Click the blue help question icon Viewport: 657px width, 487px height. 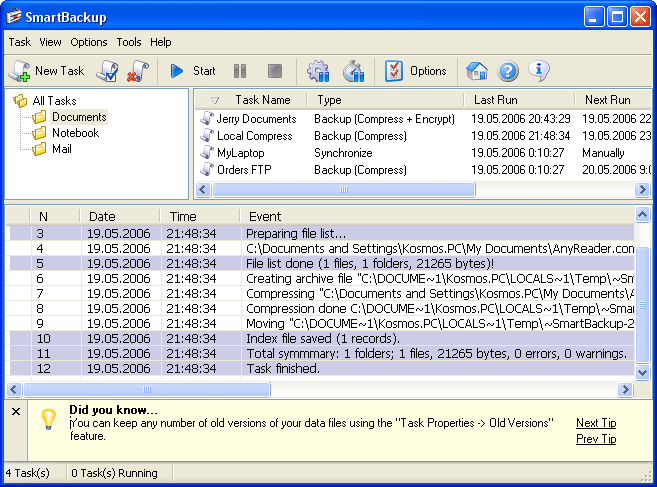coord(508,71)
